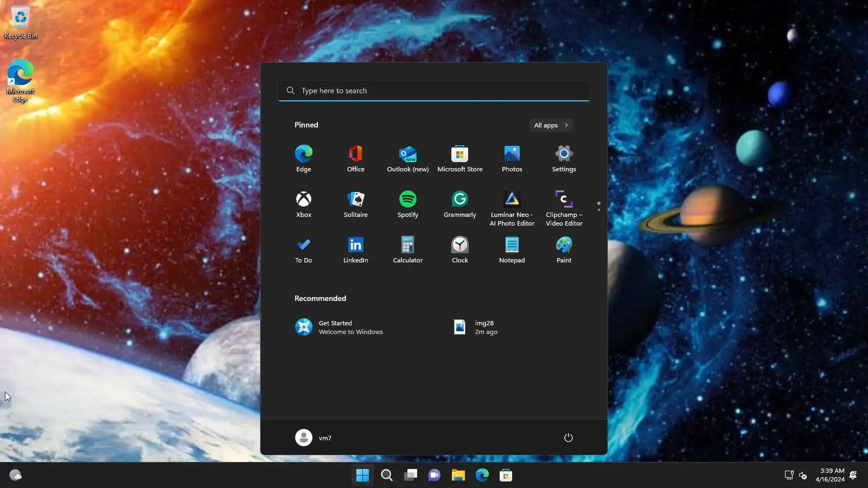Open the Solitaire game
Image resolution: width=868 pixels, height=488 pixels.
356,204
